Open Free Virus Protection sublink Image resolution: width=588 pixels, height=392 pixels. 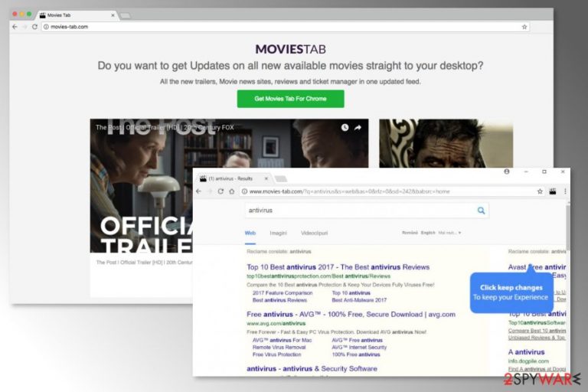point(276,354)
